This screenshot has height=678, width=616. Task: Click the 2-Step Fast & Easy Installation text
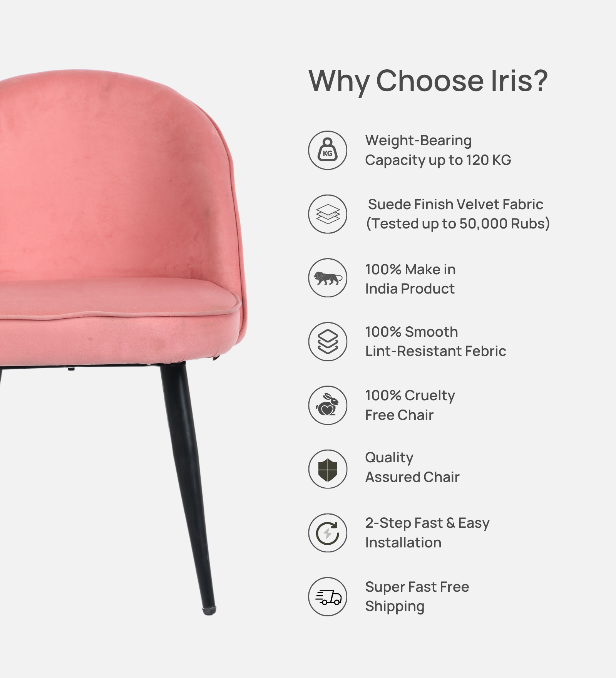point(427,533)
